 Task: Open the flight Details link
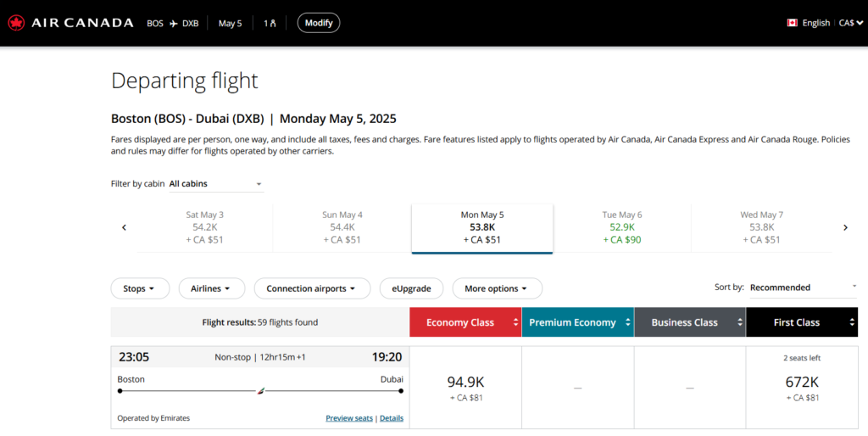tap(392, 418)
